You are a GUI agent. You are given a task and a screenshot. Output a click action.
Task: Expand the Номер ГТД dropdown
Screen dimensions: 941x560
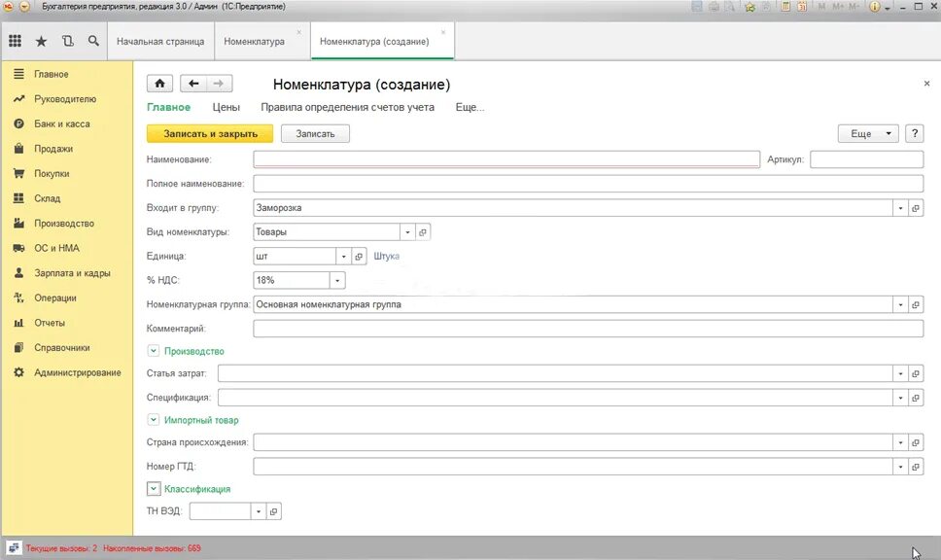[x=900, y=467]
